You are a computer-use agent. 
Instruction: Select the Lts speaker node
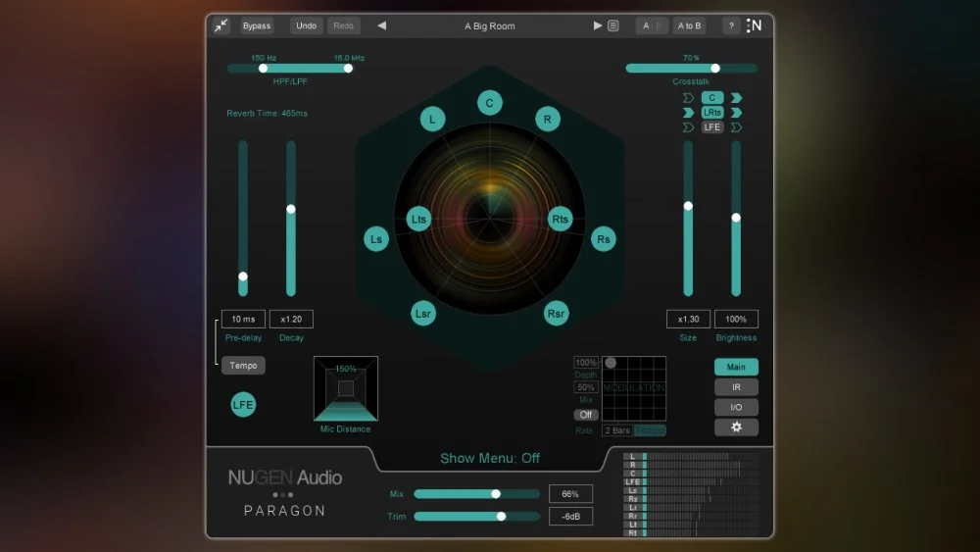[x=418, y=219]
